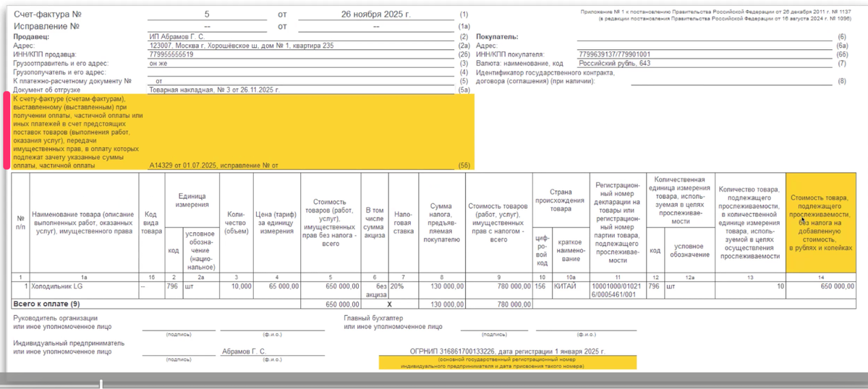Click the "Исправление №" label
868x389 pixels.
tap(46, 26)
